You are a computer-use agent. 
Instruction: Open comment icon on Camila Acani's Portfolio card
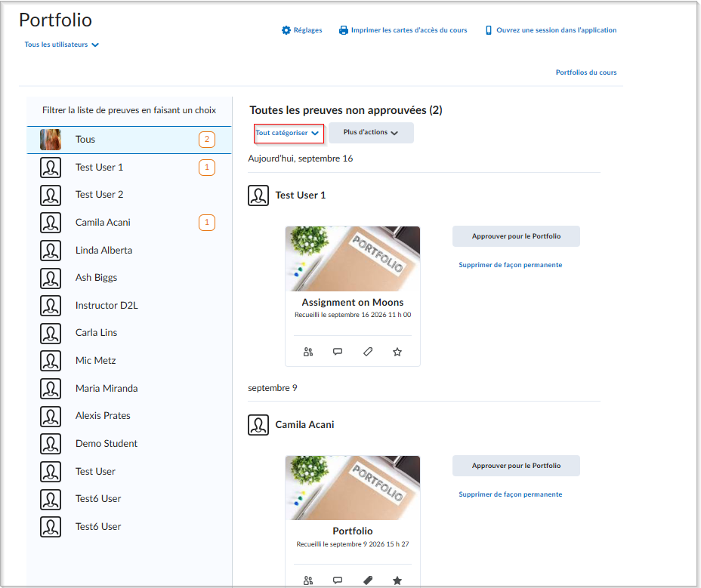(338, 580)
